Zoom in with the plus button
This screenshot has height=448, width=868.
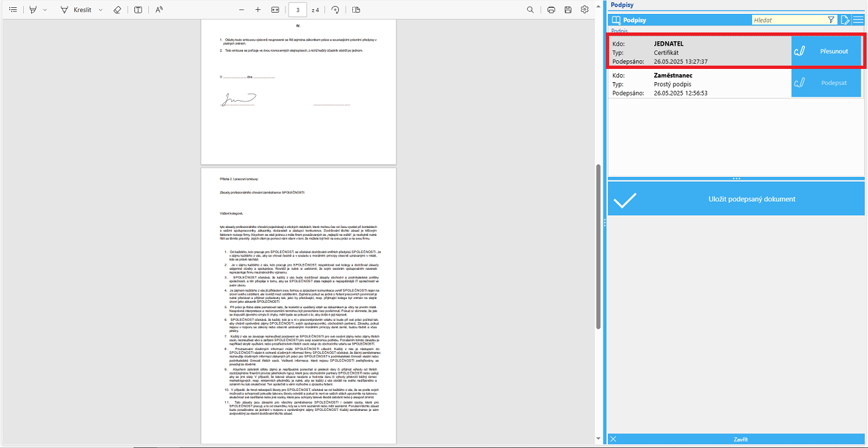[x=258, y=10]
